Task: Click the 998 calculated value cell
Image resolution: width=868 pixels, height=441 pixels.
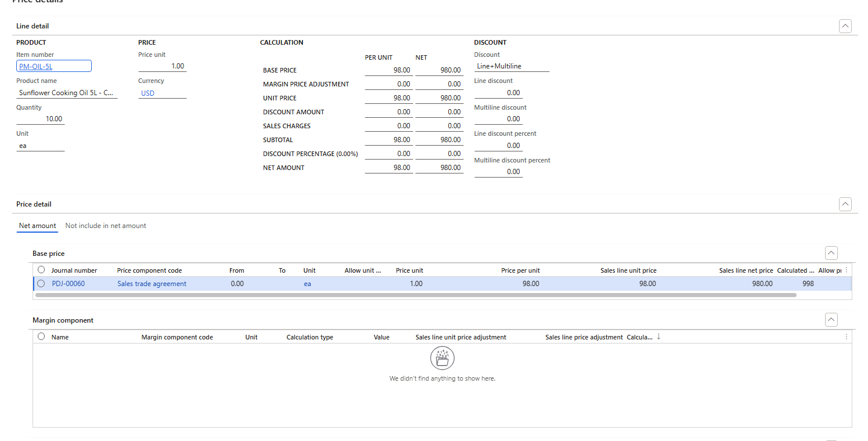Action: tap(808, 284)
